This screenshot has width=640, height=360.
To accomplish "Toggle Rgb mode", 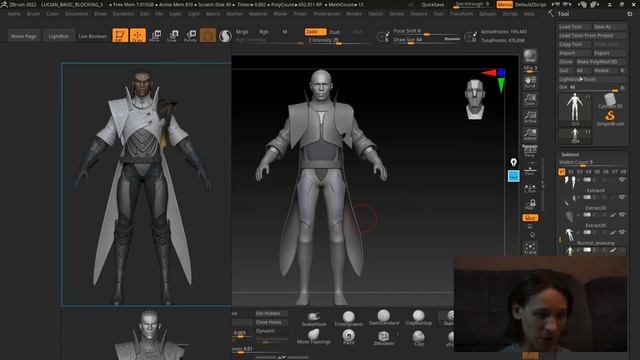I will click(x=264, y=31).
